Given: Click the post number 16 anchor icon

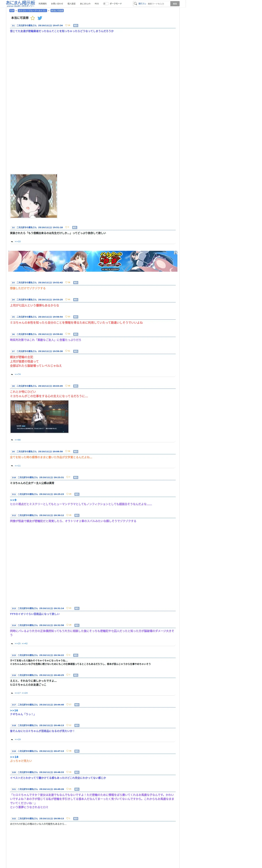Looking at the screenshot, I should (14, 675).
